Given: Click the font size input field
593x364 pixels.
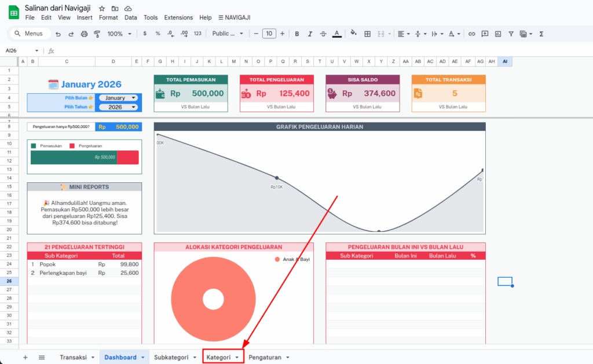Looking at the screenshot, I should pyautogui.click(x=269, y=34).
